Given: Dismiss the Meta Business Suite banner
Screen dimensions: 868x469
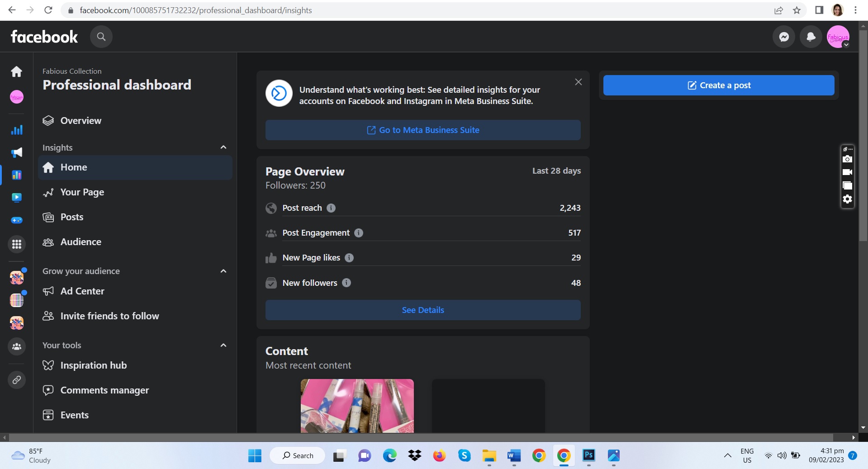Looking at the screenshot, I should point(579,82).
